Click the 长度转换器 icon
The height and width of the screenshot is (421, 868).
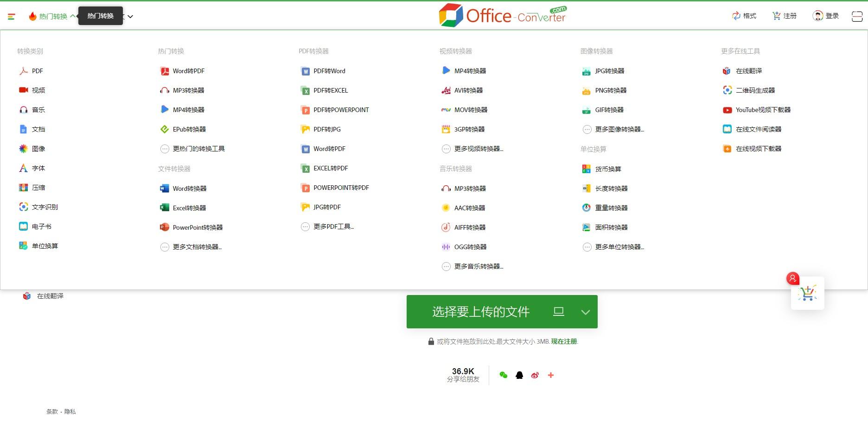tap(587, 189)
